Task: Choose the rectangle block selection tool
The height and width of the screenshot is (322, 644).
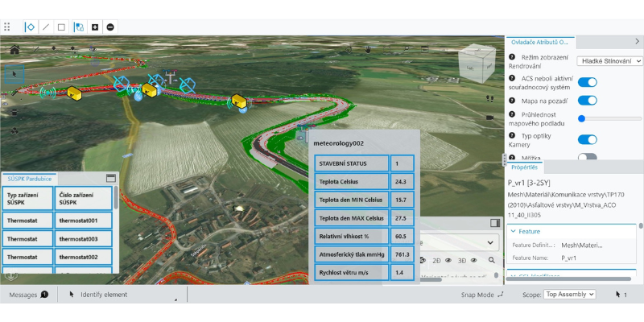Action: point(61,27)
